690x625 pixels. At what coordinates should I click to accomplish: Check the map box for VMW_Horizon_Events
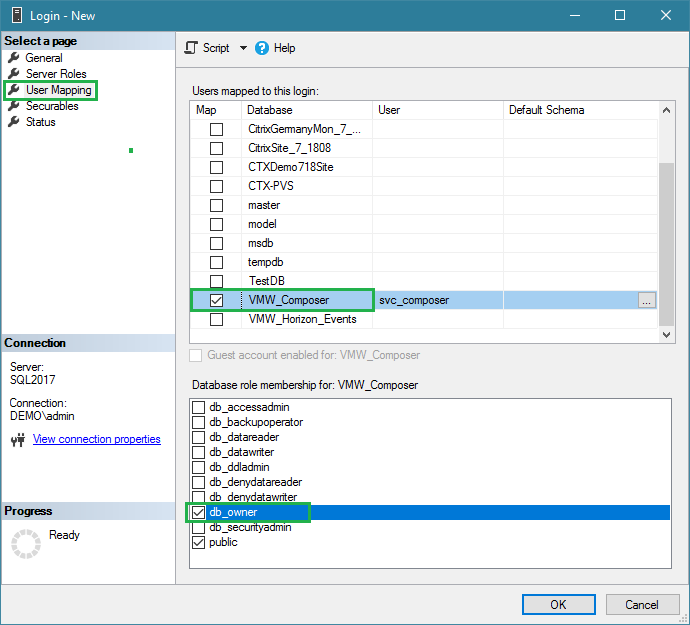click(216, 319)
